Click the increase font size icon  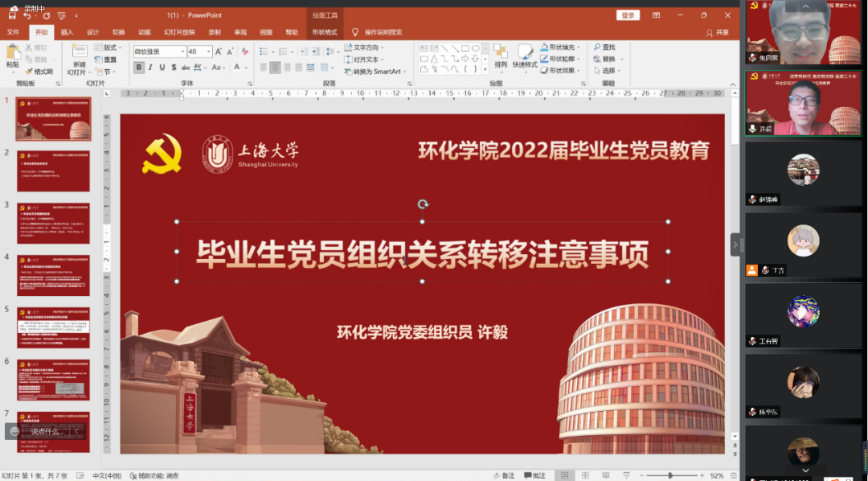[x=219, y=51]
